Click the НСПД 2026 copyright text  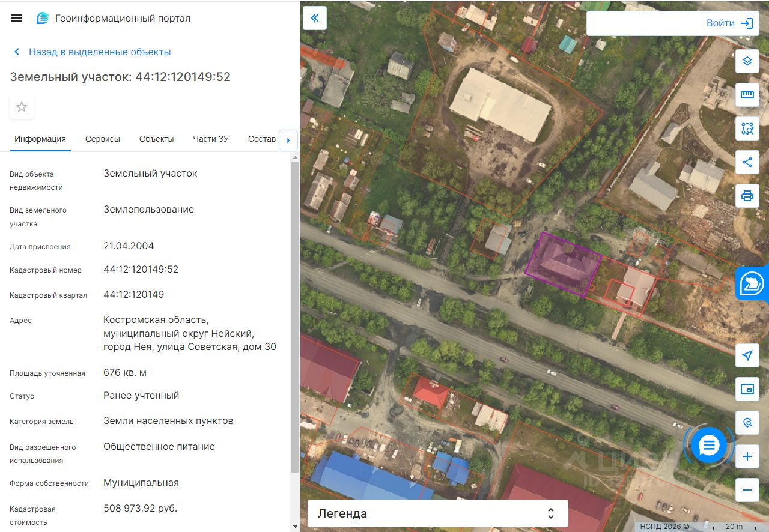click(x=665, y=527)
